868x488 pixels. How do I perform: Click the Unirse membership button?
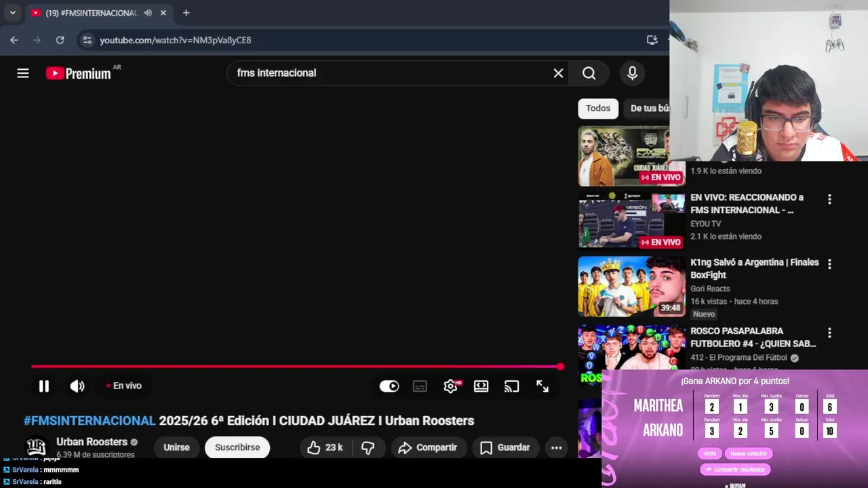(x=176, y=447)
